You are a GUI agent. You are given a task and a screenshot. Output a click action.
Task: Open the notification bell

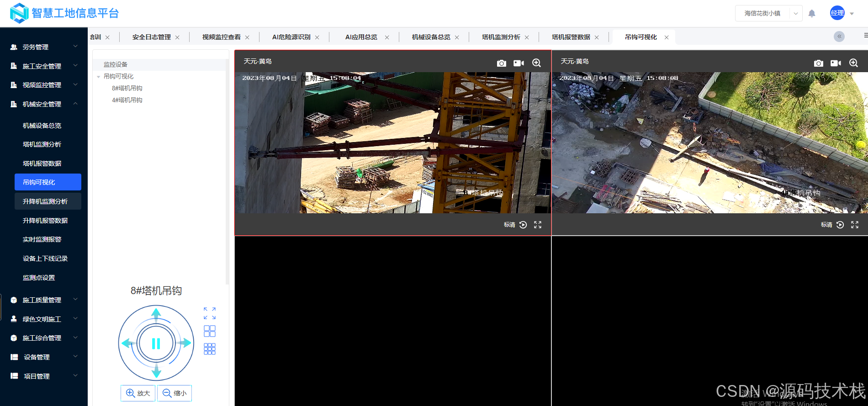[x=812, y=13]
